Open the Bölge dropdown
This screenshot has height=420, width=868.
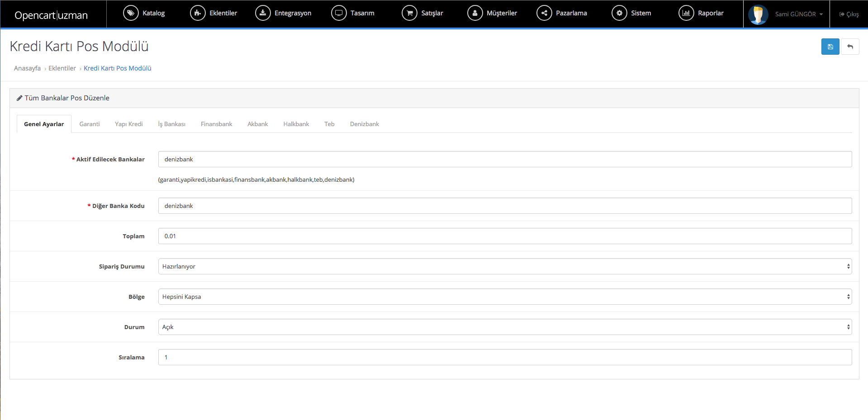(505, 297)
